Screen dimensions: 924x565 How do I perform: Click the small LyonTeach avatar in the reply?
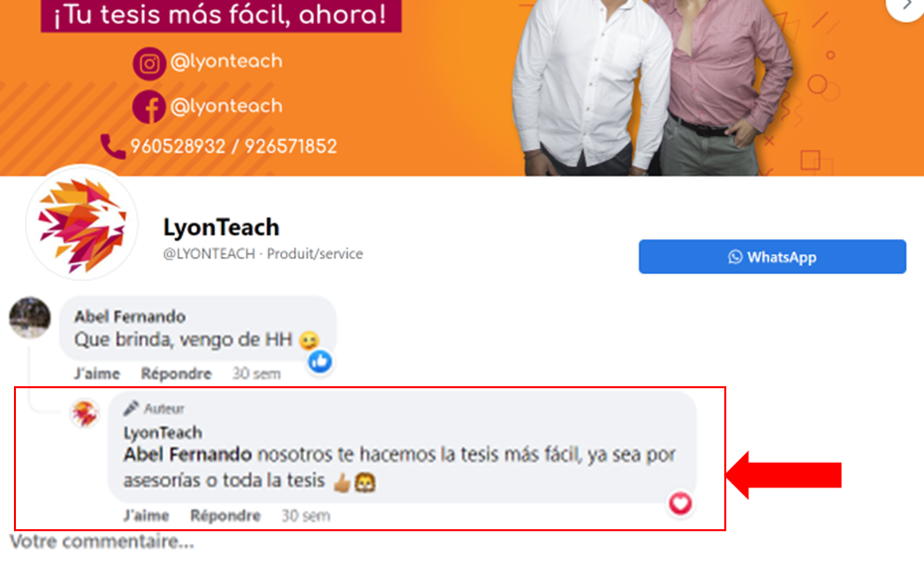click(x=84, y=413)
